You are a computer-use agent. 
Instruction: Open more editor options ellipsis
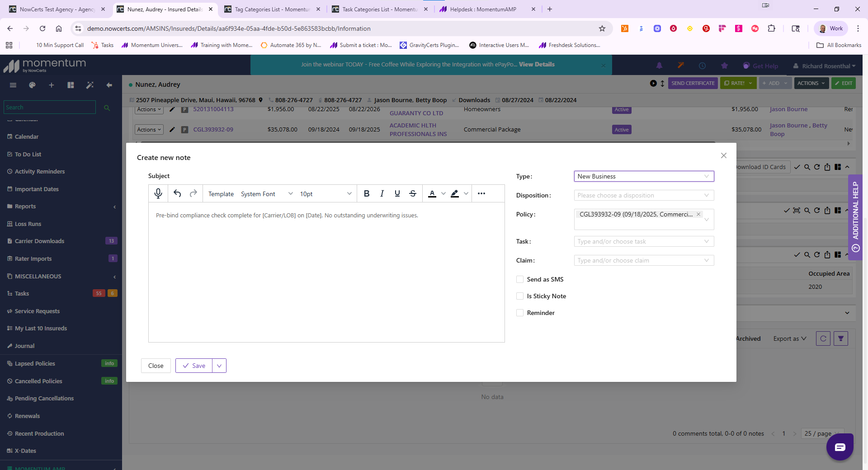(x=481, y=193)
